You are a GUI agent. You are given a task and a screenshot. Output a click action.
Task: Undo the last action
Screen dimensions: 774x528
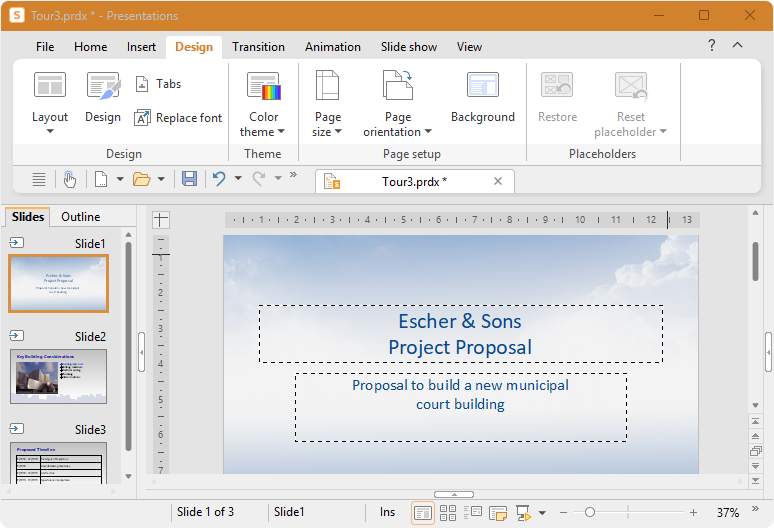[219, 179]
